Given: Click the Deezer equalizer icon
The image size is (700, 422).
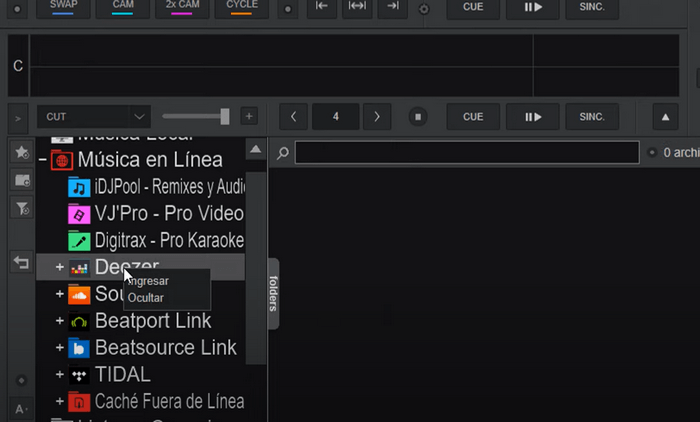Looking at the screenshot, I should (x=79, y=268).
